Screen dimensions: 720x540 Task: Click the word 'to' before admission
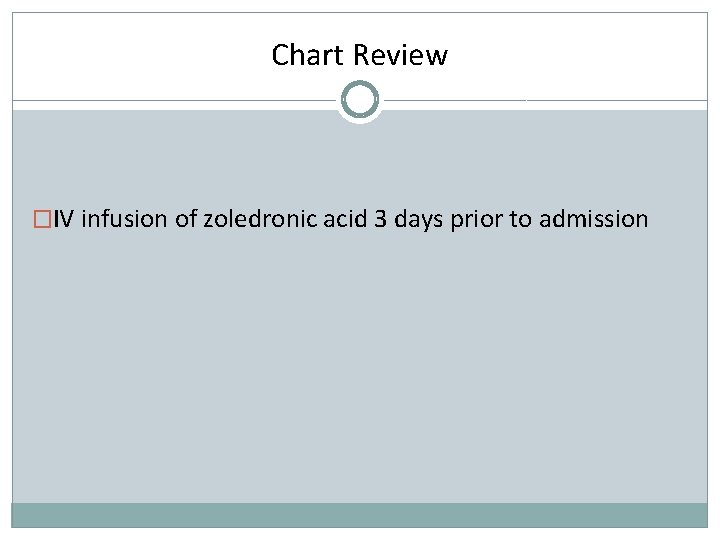(x=521, y=219)
